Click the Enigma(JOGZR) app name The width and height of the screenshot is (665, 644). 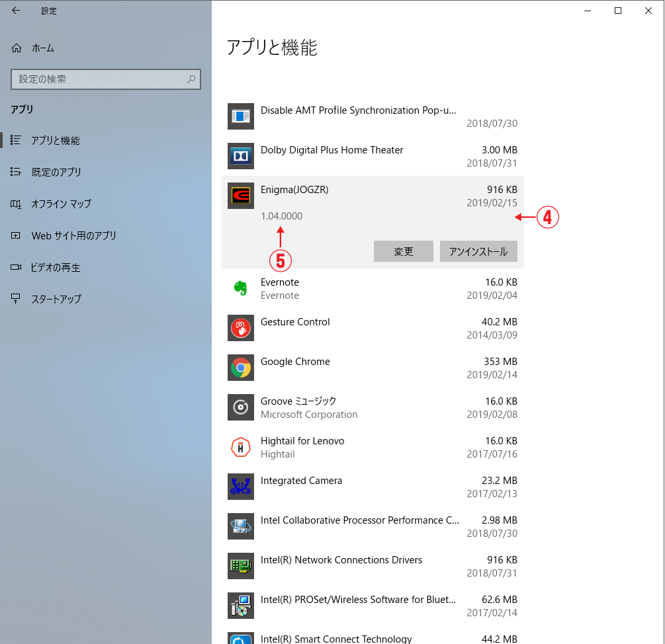[x=294, y=190]
